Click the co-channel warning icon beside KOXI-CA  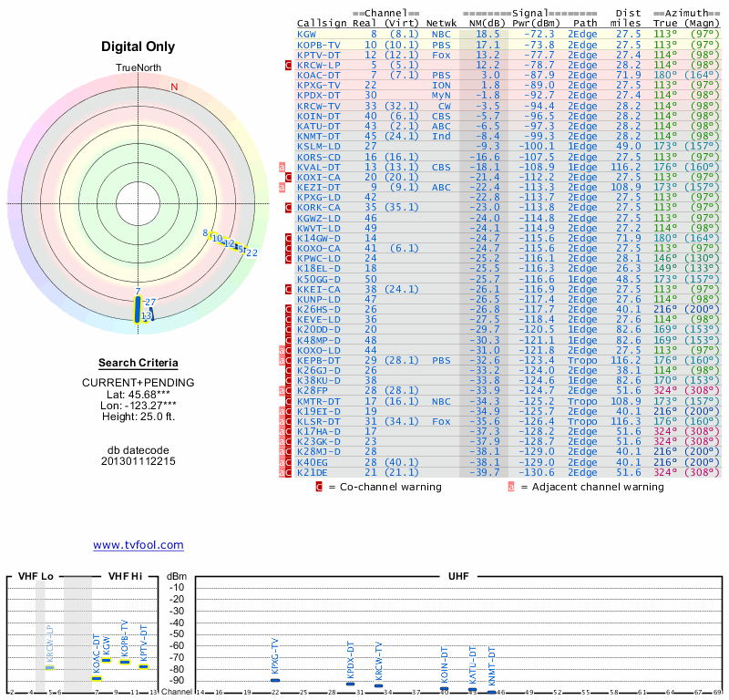[289, 177]
